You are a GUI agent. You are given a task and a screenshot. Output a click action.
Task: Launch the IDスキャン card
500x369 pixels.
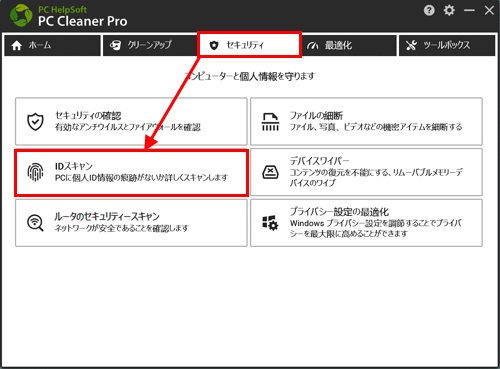coord(131,172)
